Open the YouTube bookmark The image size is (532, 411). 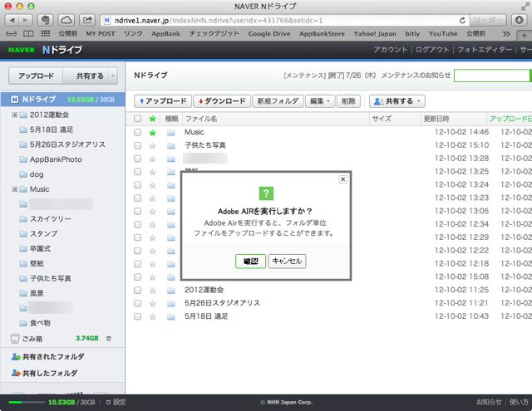[443, 34]
